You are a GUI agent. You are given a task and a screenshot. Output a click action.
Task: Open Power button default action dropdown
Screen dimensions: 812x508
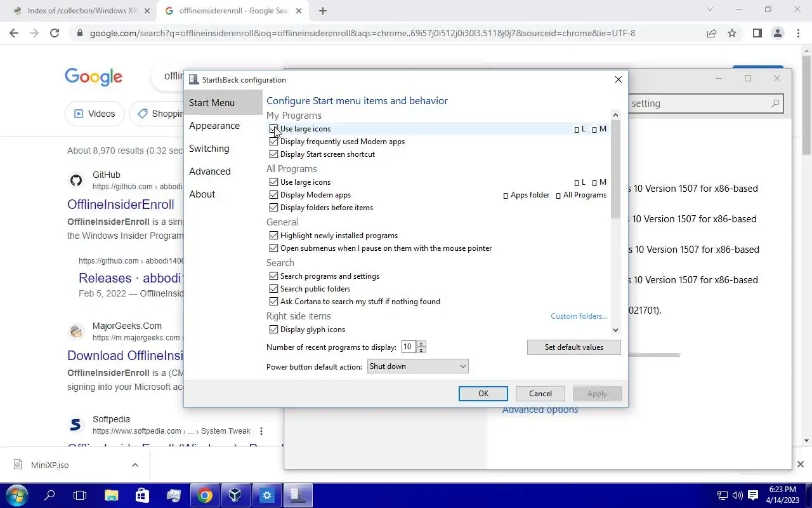tap(417, 366)
